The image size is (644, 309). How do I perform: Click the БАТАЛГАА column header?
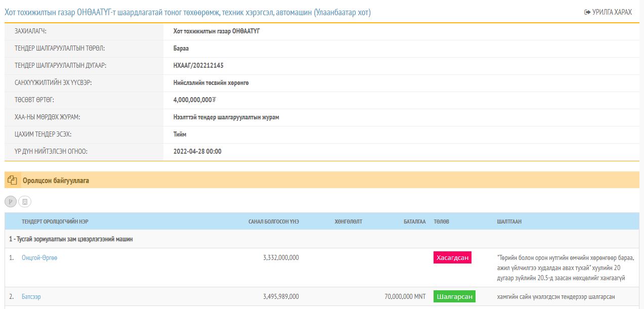414,222
